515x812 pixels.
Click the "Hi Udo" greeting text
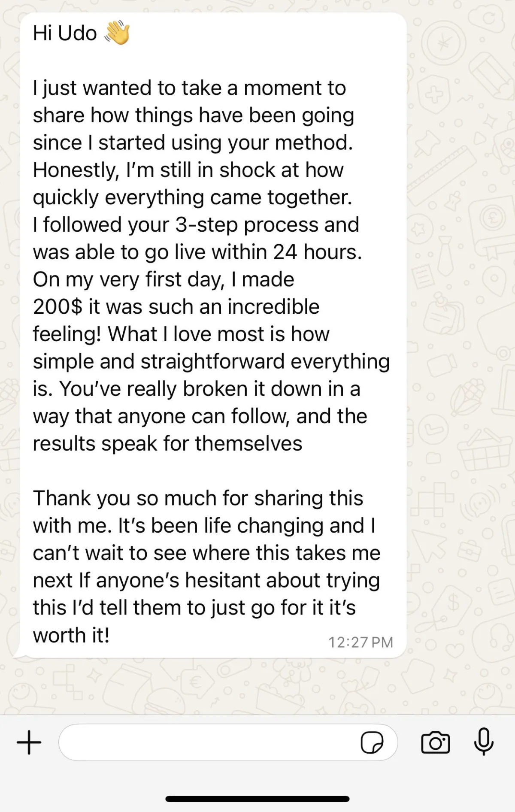[x=65, y=33]
